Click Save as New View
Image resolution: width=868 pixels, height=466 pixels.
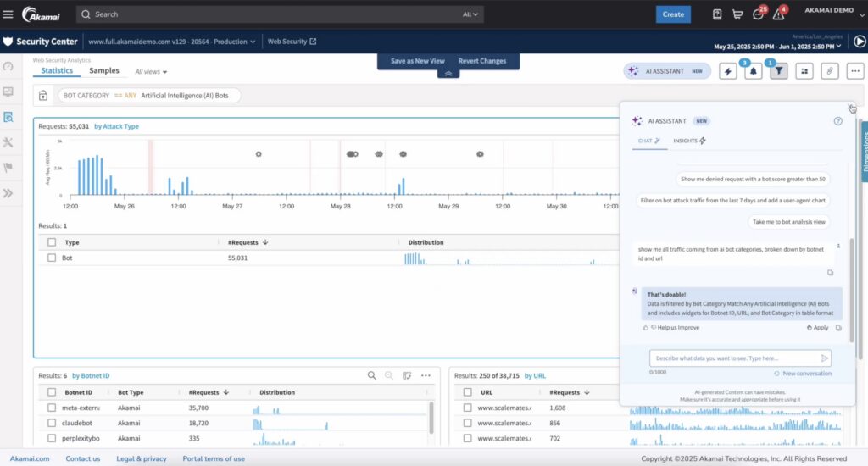pos(417,62)
